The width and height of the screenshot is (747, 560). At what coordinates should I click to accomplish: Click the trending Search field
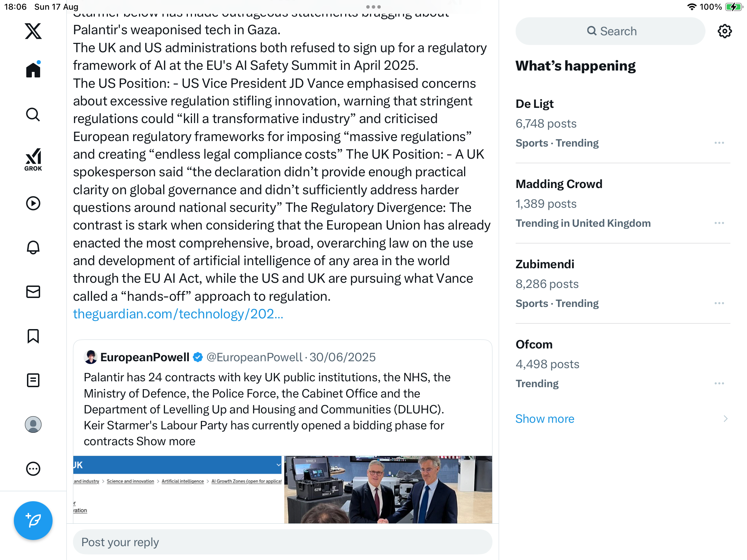tap(610, 31)
